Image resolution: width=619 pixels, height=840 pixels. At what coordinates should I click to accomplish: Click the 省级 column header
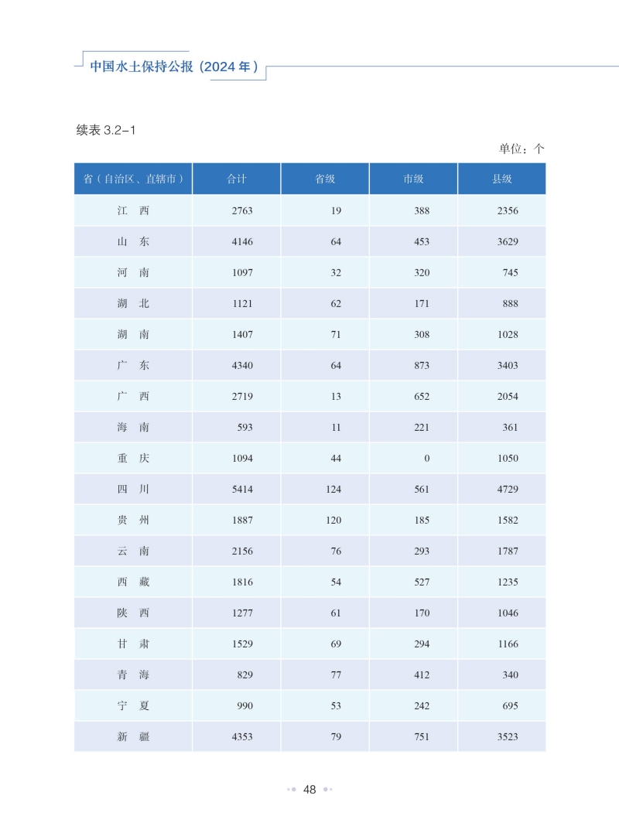325,179
